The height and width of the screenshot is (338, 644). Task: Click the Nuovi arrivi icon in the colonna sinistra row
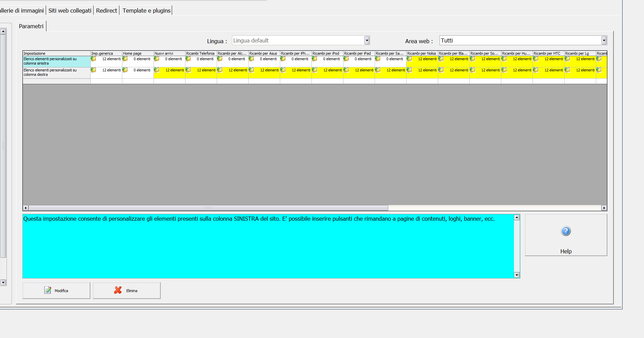tap(157, 59)
